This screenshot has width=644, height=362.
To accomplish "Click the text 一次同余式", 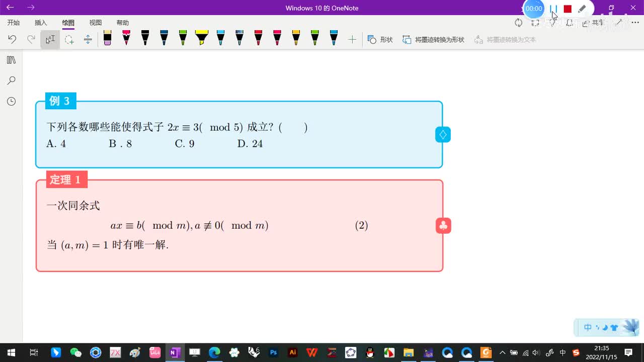I will (x=73, y=206).
